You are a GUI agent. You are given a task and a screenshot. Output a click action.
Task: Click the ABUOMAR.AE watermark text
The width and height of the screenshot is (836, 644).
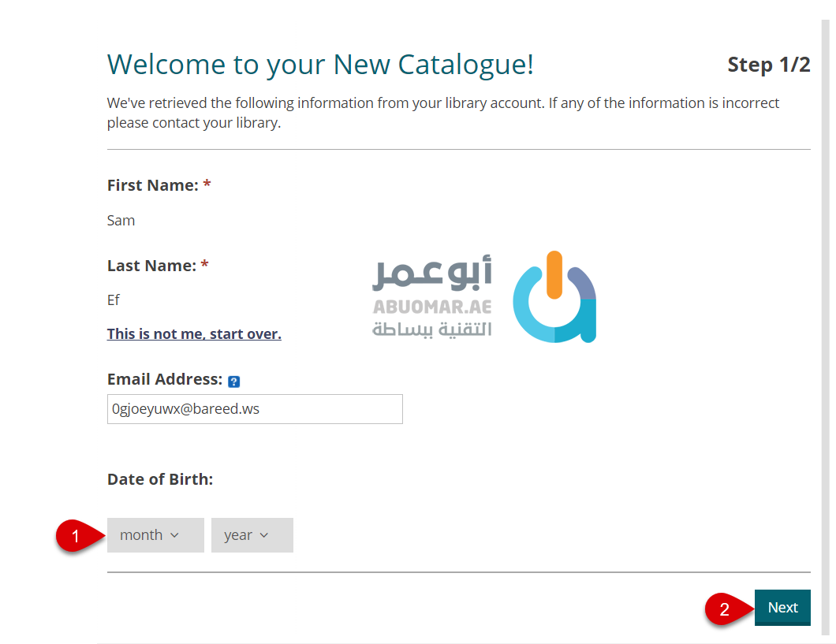431,307
